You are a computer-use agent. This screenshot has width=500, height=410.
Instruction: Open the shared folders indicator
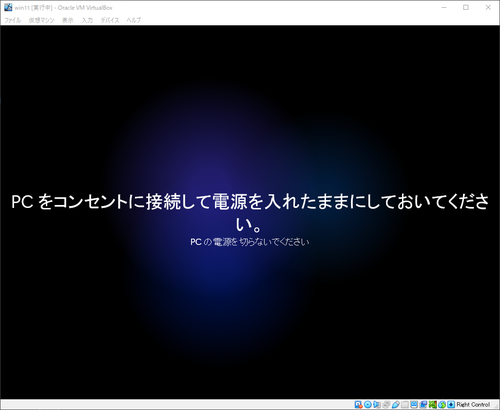point(405,404)
